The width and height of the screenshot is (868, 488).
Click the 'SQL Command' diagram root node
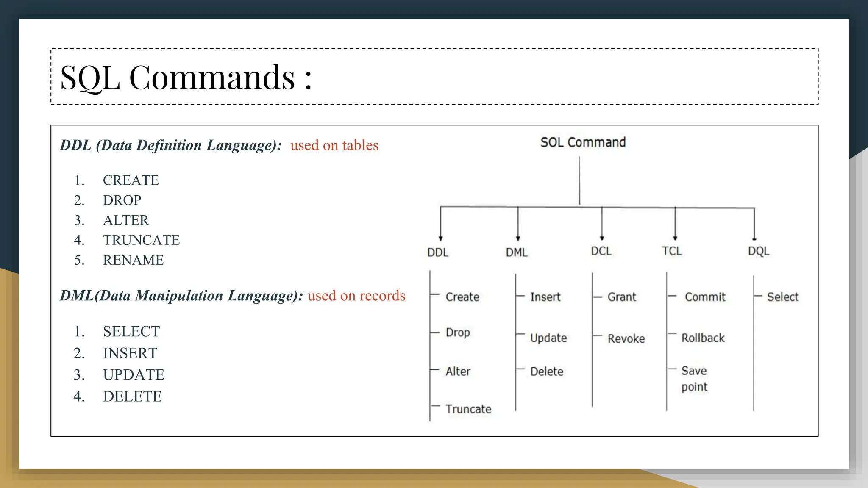coord(583,142)
